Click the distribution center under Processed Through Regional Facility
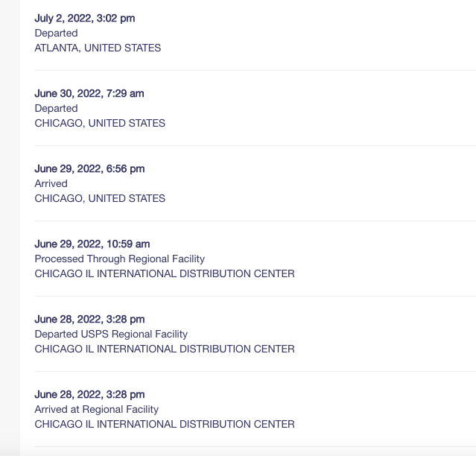This screenshot has width=476, height=456. point(165,273)
